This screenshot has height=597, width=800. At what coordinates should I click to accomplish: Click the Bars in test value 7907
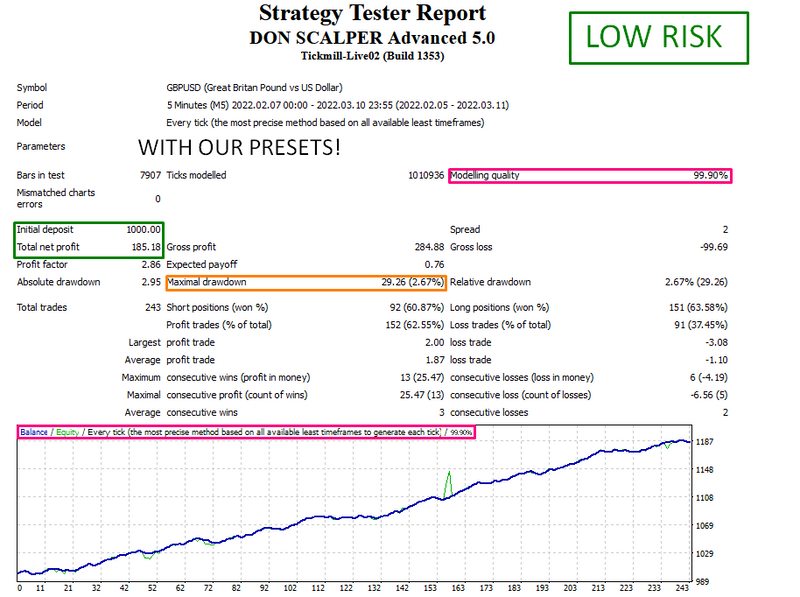point(150,176)
